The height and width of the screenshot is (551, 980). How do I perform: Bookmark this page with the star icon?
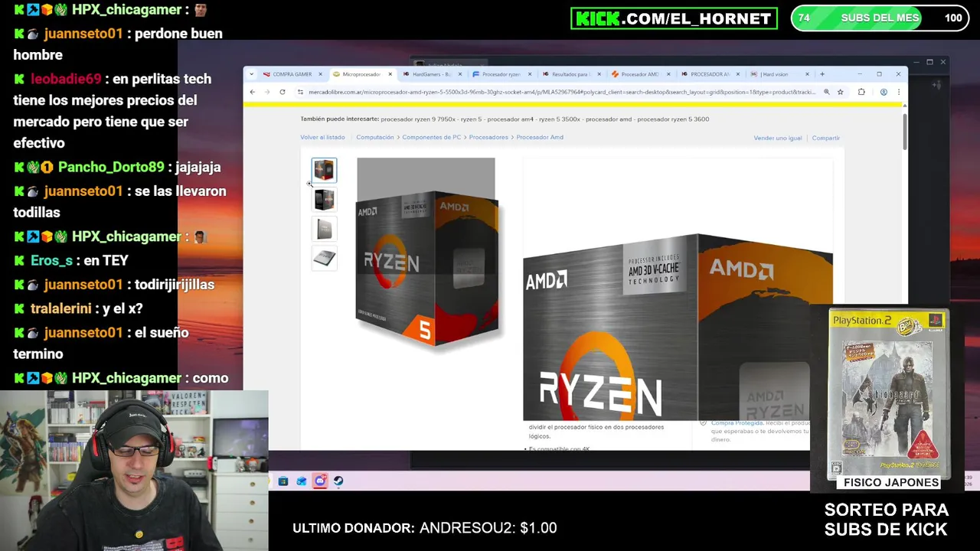pos(840,92)
